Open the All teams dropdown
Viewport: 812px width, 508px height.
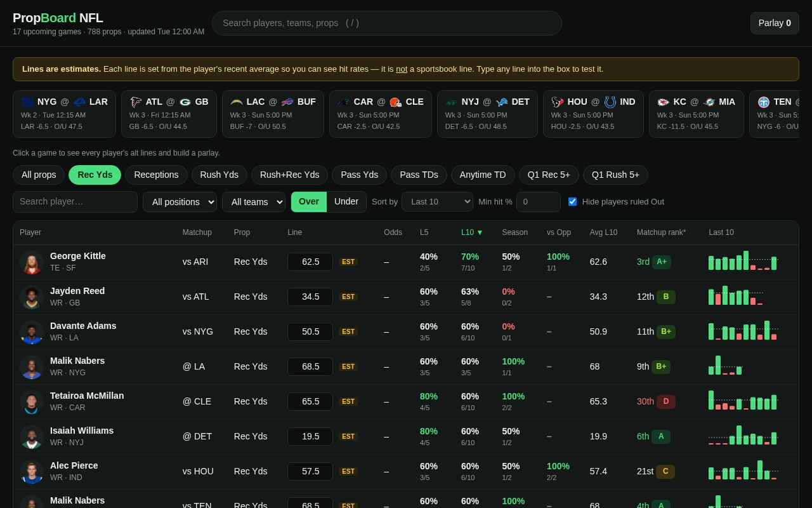click(x=254, y=202)
